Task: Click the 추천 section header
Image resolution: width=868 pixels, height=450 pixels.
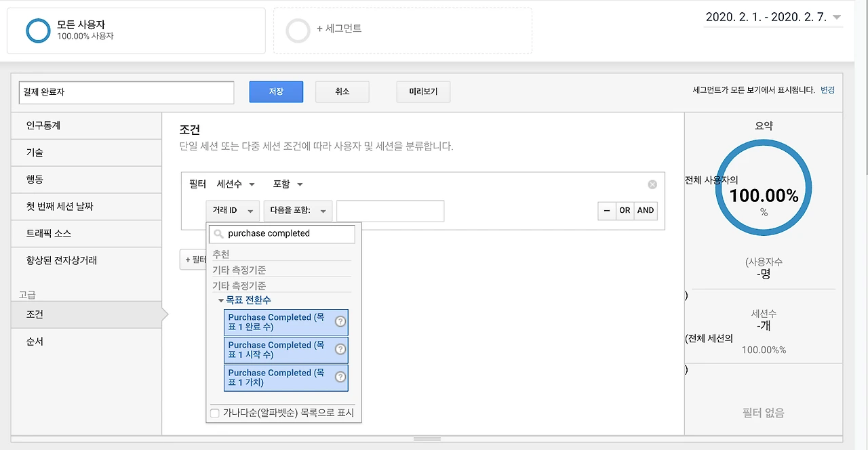Action: point(221,255)
